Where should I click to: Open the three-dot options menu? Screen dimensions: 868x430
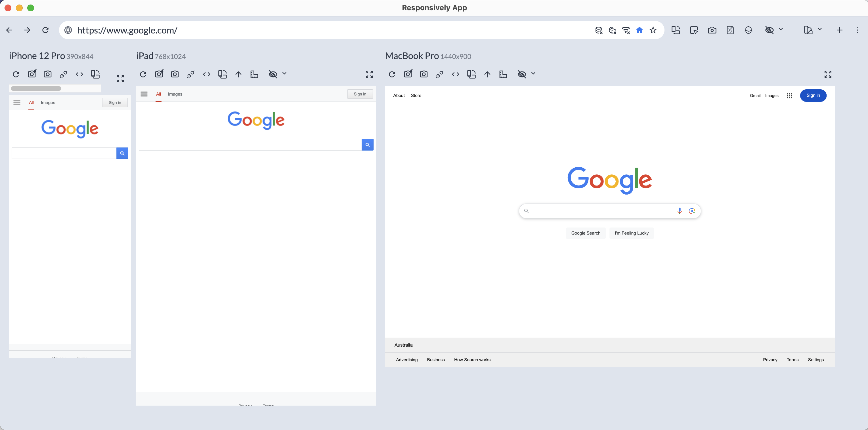click(858, 30)
